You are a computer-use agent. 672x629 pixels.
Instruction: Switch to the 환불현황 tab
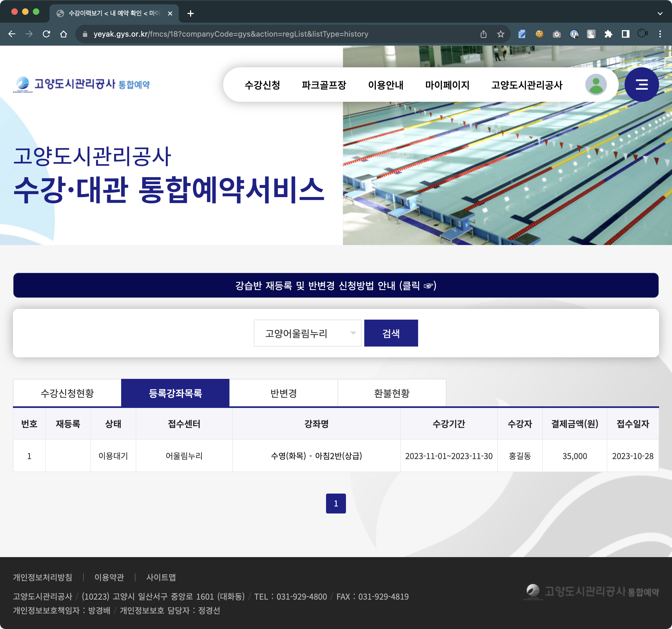pyautogui.click(x=392, y=393)
